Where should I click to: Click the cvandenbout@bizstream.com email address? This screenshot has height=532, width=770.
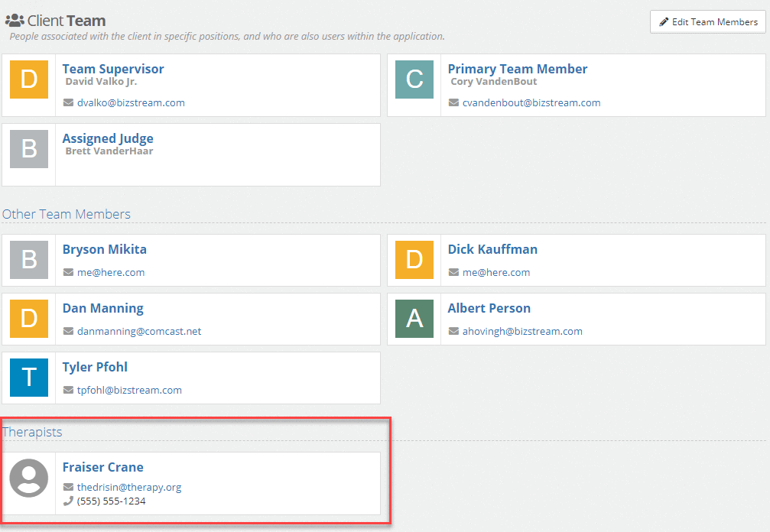click(x=531, y=102)
